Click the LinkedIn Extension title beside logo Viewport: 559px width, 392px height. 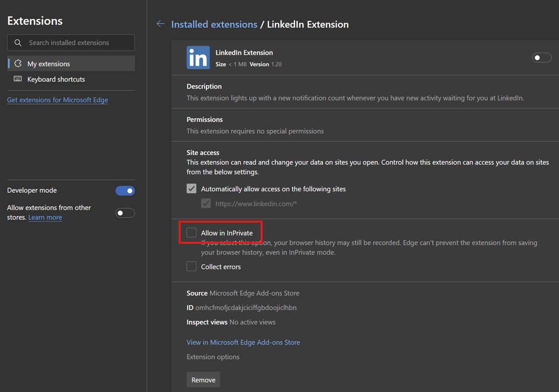pos(244,53)
